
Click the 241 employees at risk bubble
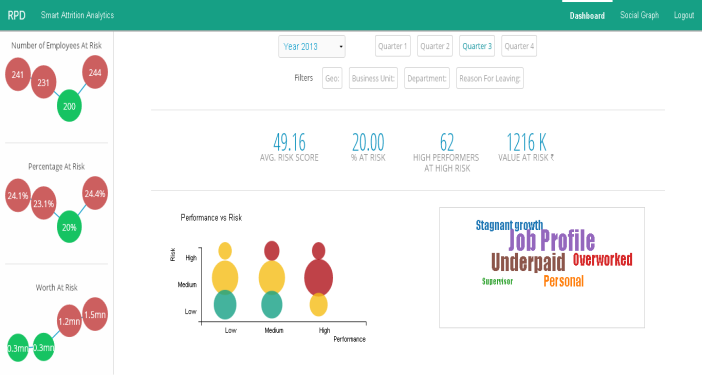[x=18, y=74]
